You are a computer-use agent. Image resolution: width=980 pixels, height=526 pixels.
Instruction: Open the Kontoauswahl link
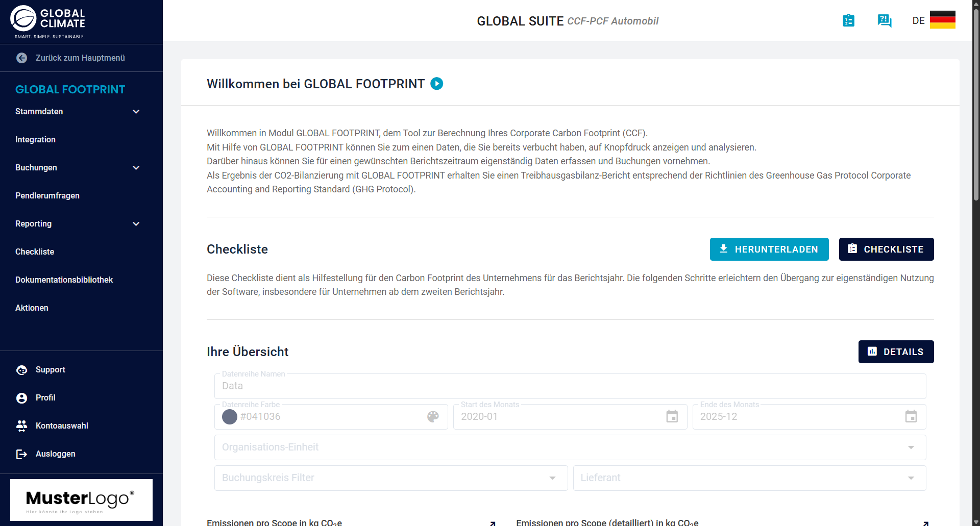coord(62,426)
